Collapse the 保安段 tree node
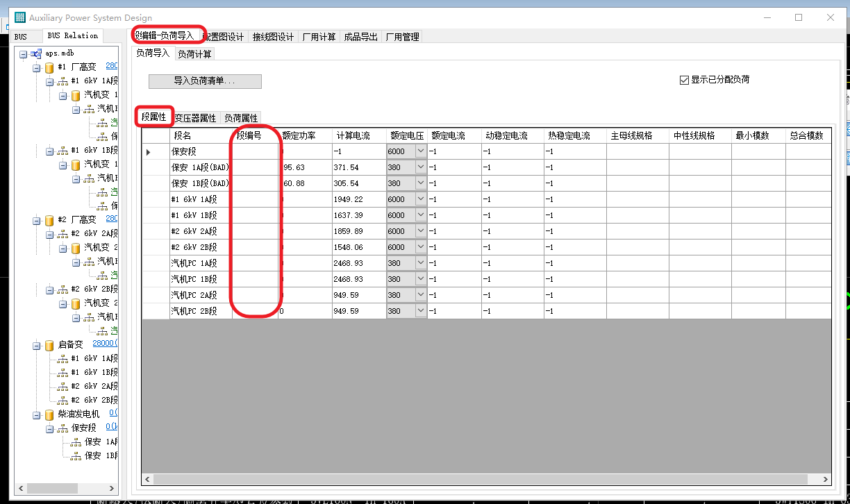The width and height of the screenshot is (850, 504). 49,428
